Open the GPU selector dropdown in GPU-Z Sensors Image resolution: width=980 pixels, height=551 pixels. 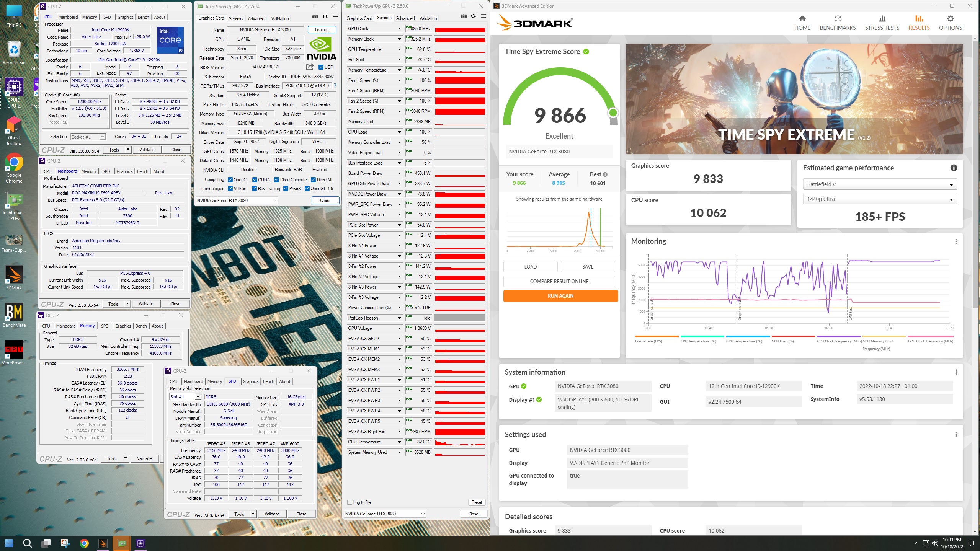[385, 514]
